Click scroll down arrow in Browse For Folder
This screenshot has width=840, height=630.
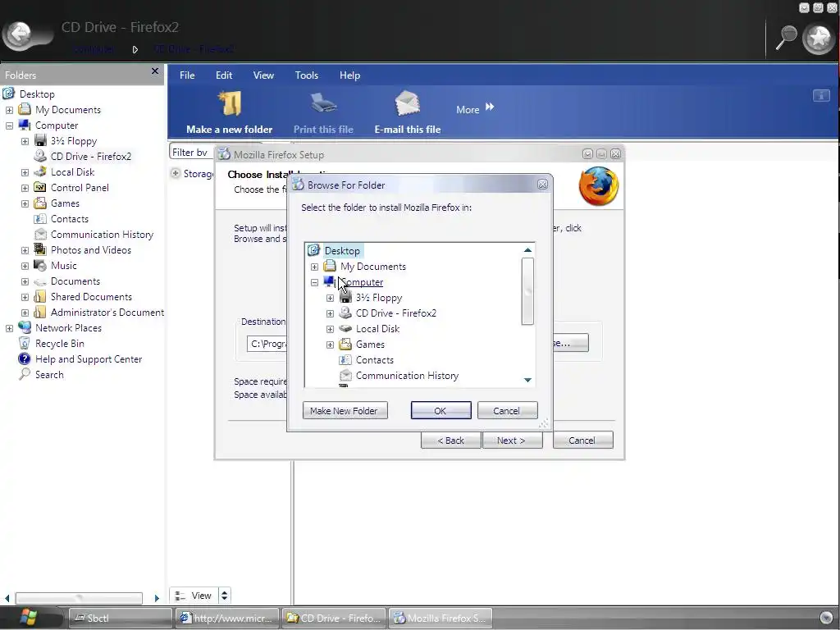click(527, 380)
